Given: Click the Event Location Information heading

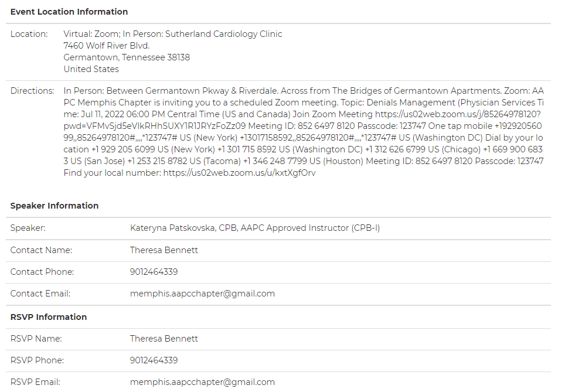Looking at the screenshot, I should click(69, 12).
